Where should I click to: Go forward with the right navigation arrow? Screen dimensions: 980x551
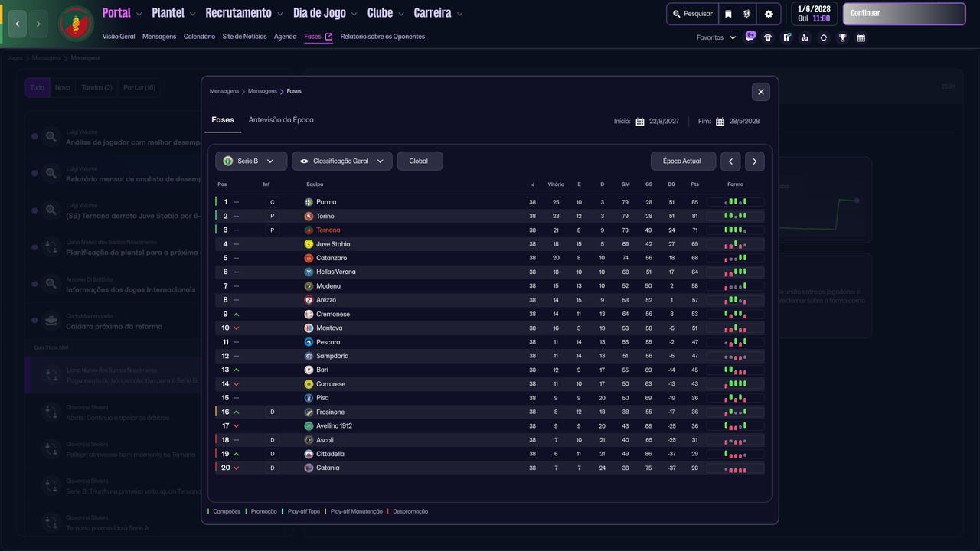(38, 24)
